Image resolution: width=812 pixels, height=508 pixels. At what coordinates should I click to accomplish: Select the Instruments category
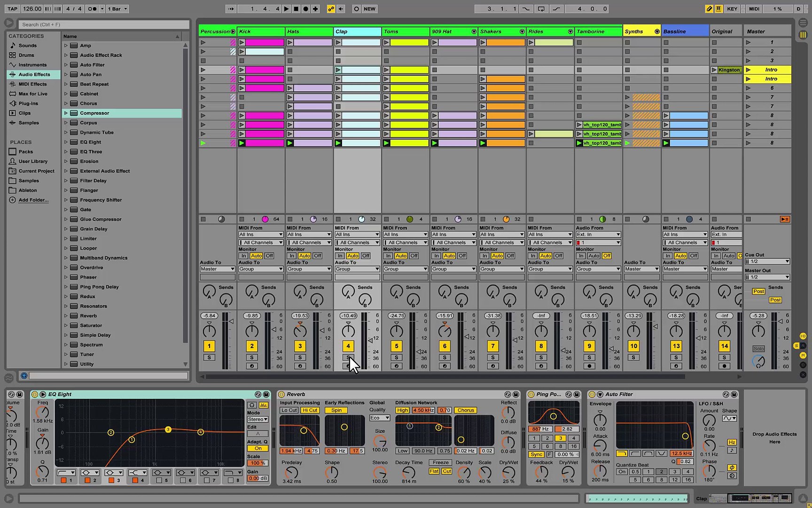(x=32, y=65)
